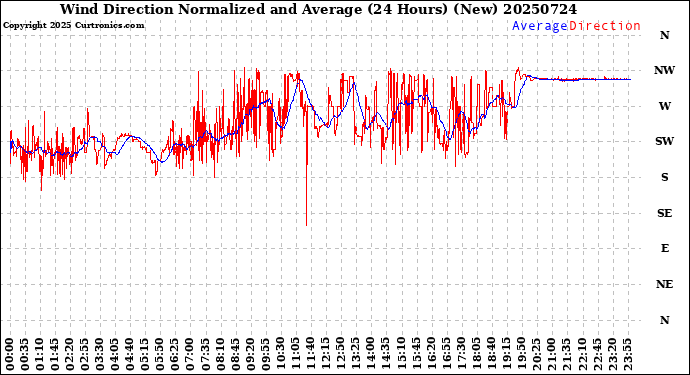Select the SW label on the direction axis
This screenshot has width=690, height=375.
[664, 141]
